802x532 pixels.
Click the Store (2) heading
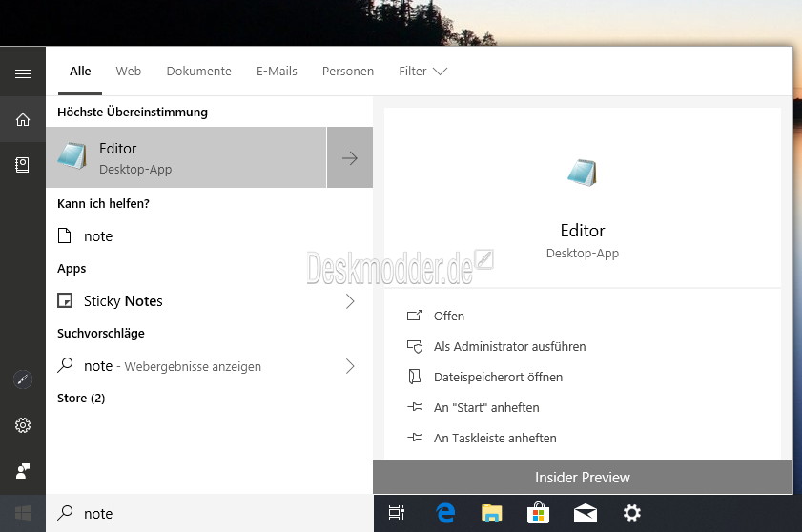click(x=81, y=398)
